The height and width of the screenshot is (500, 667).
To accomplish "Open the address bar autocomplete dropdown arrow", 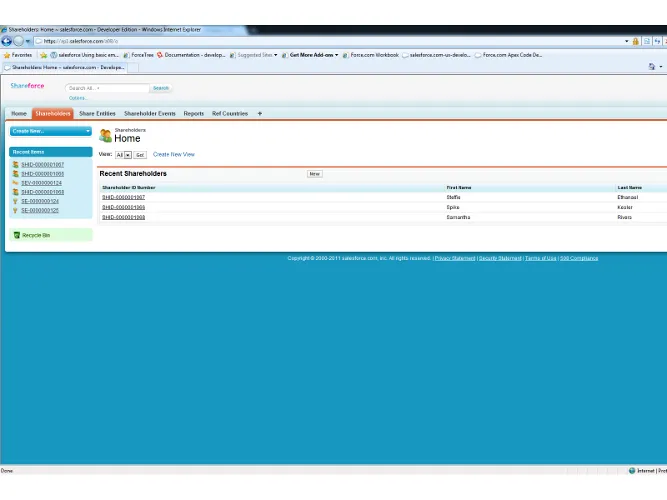I will click(627, 41).
